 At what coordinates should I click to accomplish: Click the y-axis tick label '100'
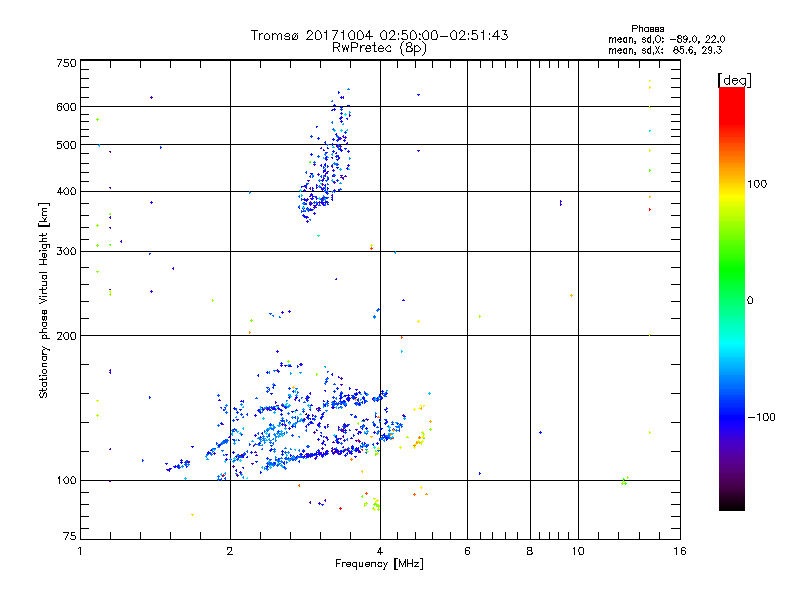click(67, 480)
